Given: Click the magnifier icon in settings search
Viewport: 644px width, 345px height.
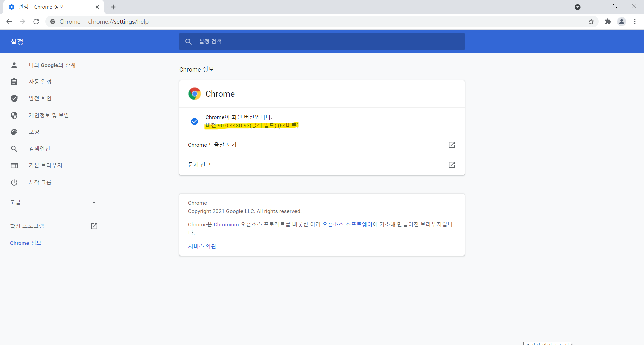Looking at the screenshot, I should (x=189, y=42).
